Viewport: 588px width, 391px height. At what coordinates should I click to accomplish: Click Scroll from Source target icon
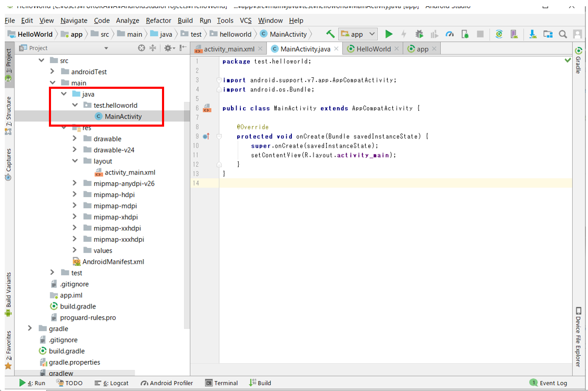(141, 48)
